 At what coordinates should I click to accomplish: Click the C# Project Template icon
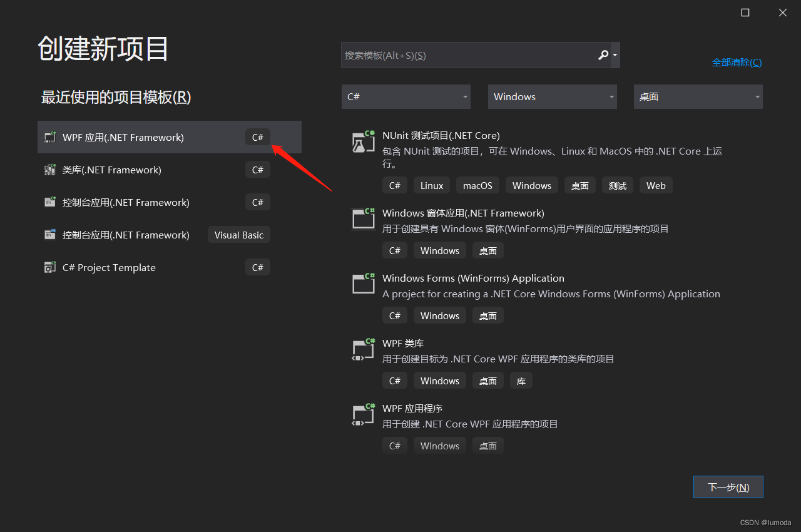point(49,267)
